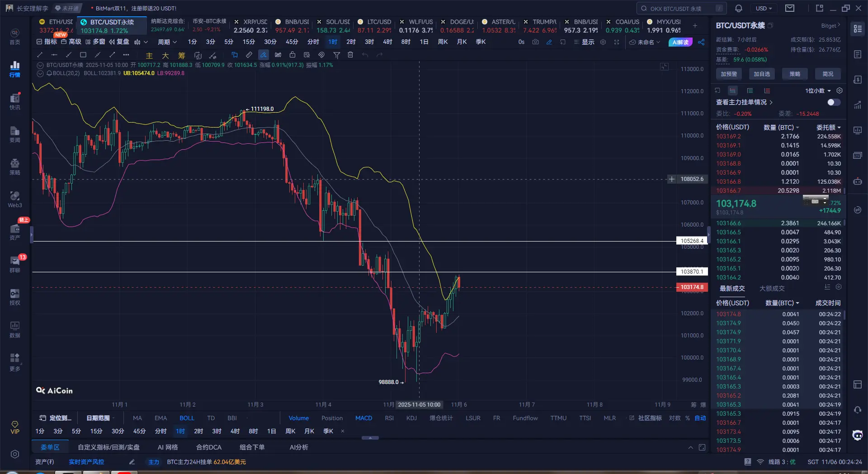Share the chart via share icon

coord(701,42)
